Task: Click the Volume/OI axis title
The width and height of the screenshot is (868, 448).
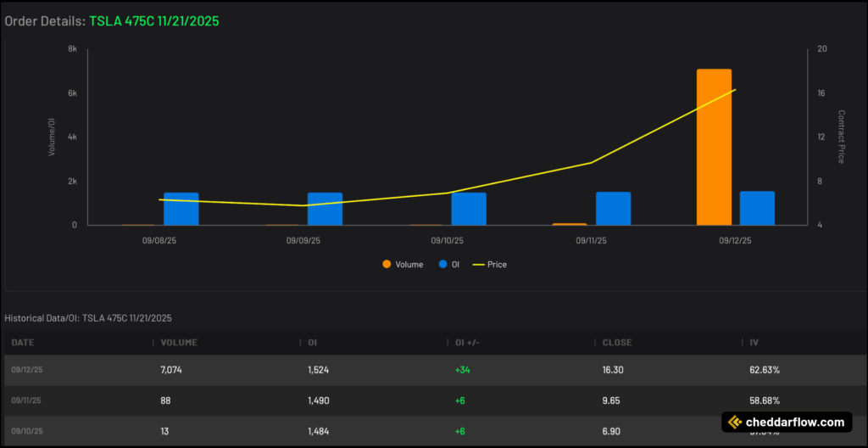Action: point(52,137)
